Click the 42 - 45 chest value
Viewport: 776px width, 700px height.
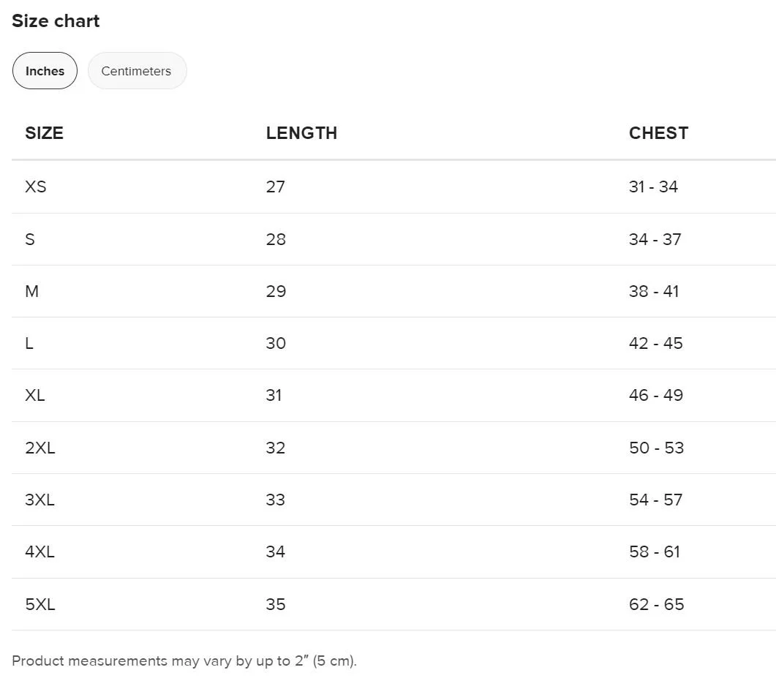(656, 343)
